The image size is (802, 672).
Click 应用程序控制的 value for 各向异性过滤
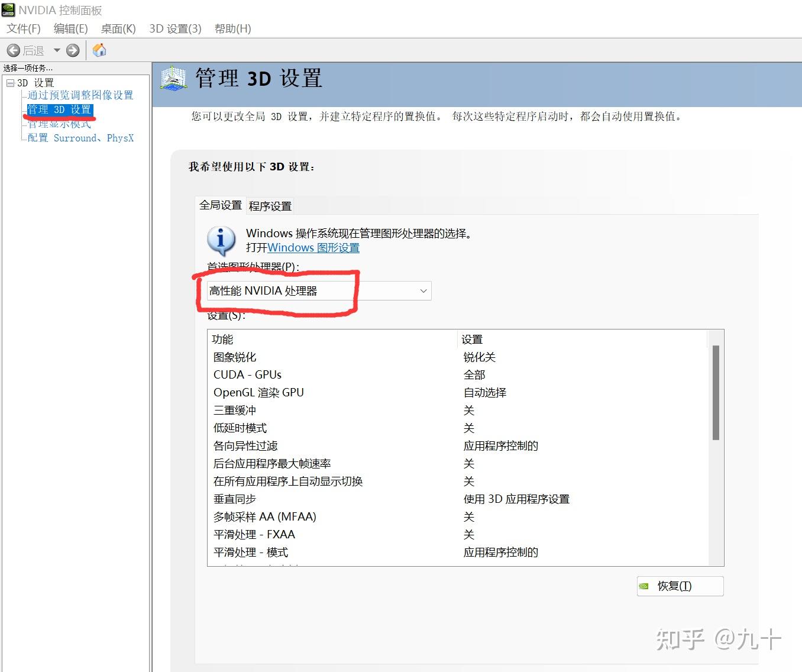click(501, 446)
